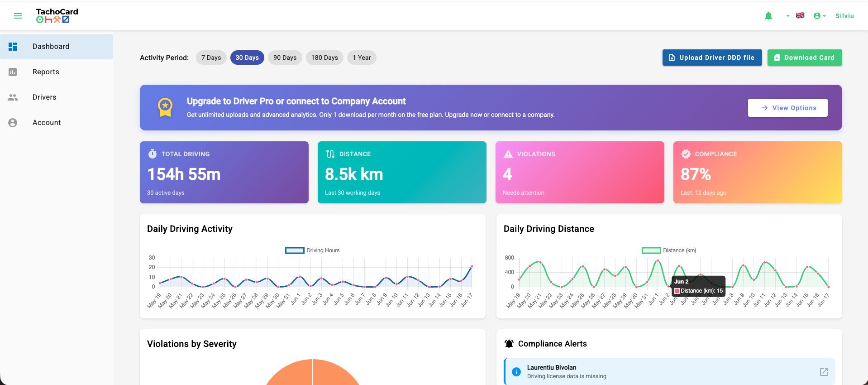Screen dimensions: 868x385
Task: Click the View Options button
Action: pos(788,108)
